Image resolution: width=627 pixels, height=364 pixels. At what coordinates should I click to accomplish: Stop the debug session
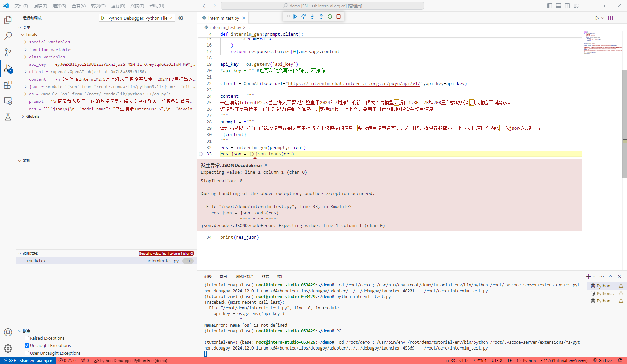pos(339,17)
